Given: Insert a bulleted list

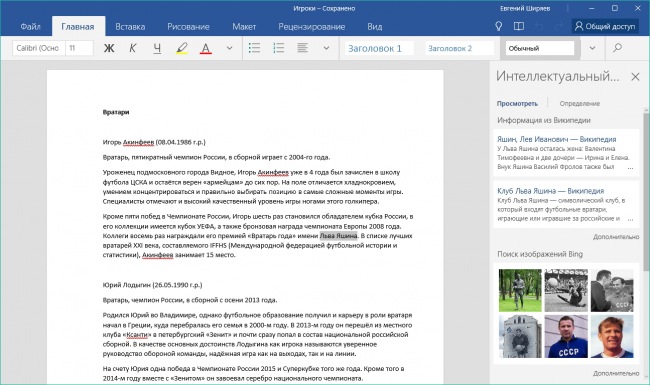Looking at the screenshot, I should (254, 48).
